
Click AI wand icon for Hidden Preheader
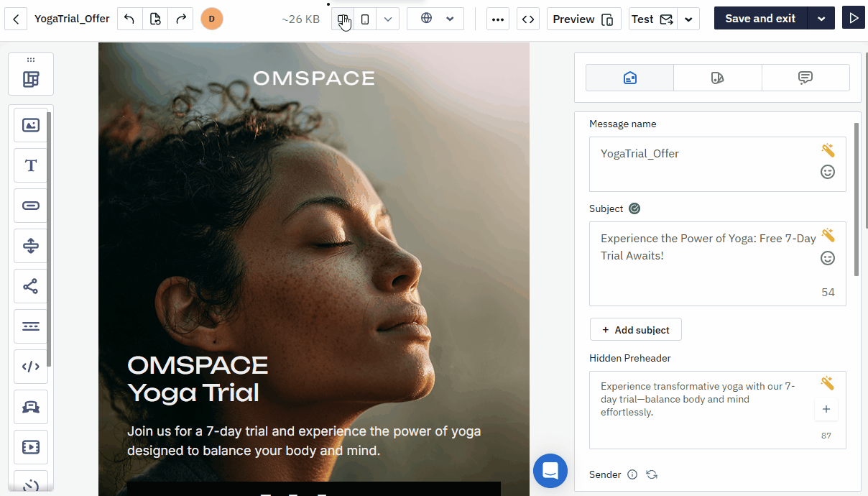tap(828, 383)
